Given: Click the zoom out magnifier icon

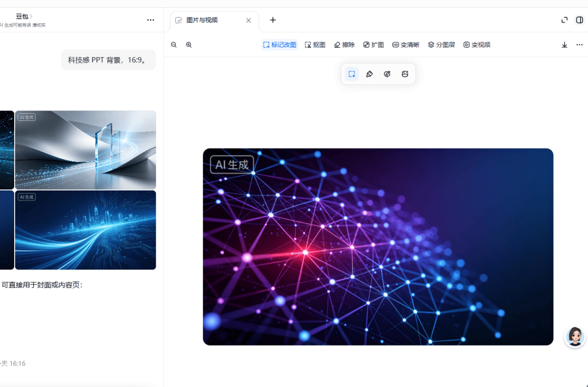Looking at the screenshot, I should [174, 45].
